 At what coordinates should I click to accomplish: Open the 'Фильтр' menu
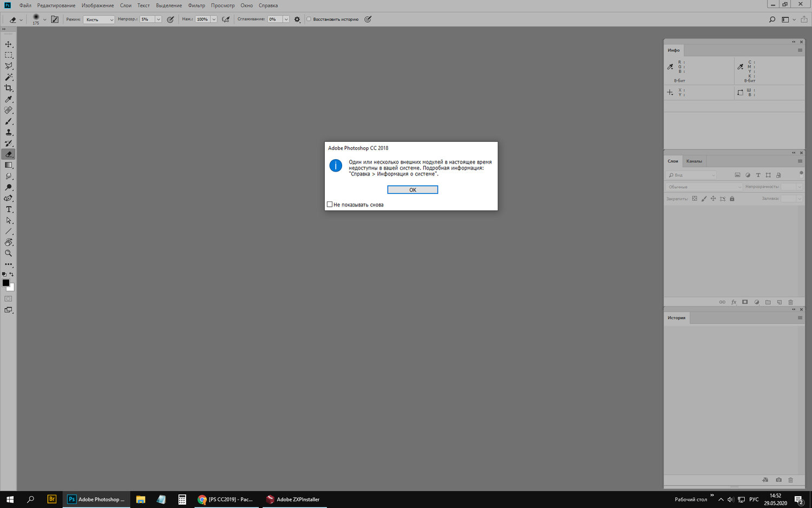pyautogui.click(x=197, y=5)
